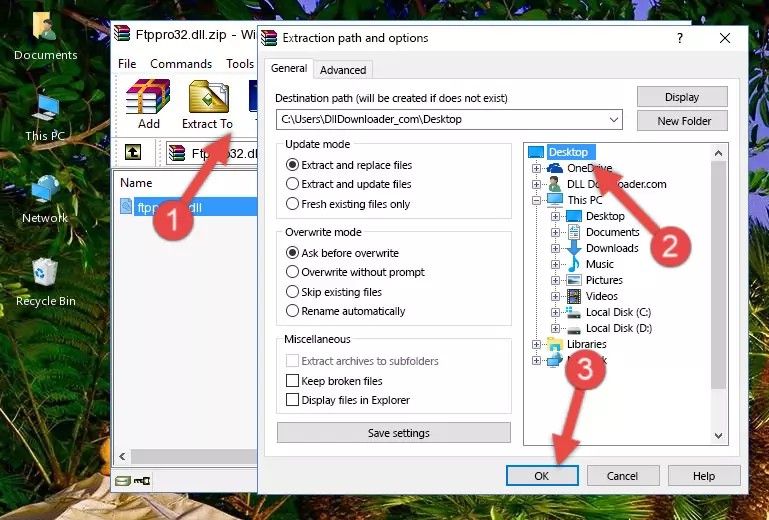Expand the Videos tree node
Screen dimensions: 769x520
pos(555,296)
